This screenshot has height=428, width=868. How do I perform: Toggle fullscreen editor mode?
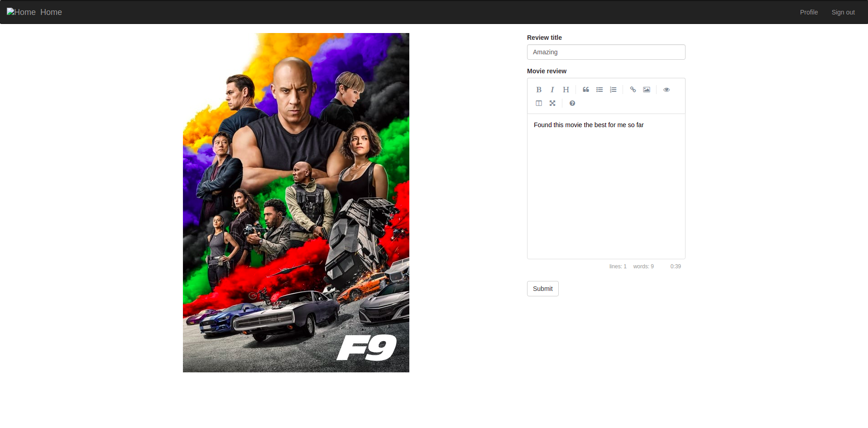coord(552,103)
